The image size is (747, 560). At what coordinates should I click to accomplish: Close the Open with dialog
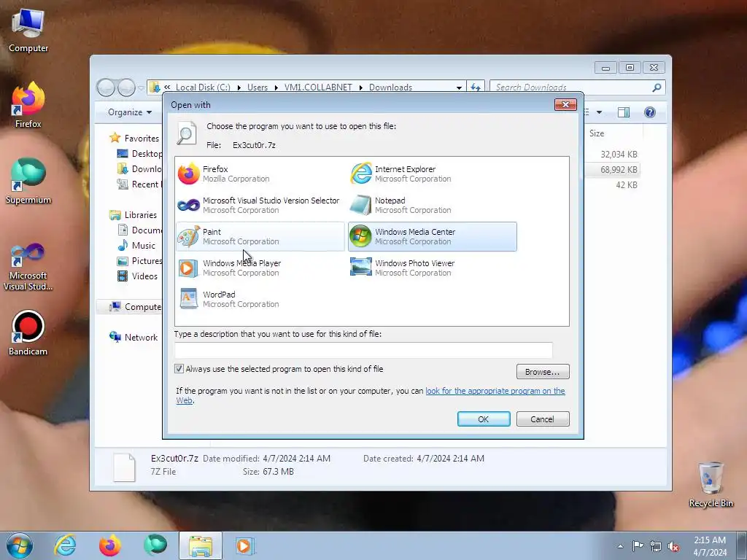pos(565,104)
